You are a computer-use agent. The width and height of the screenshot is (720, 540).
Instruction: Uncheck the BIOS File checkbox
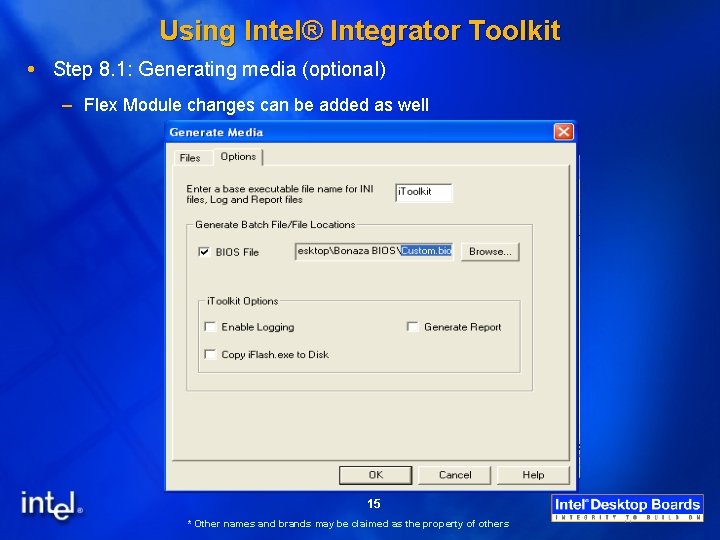(203, 252)
